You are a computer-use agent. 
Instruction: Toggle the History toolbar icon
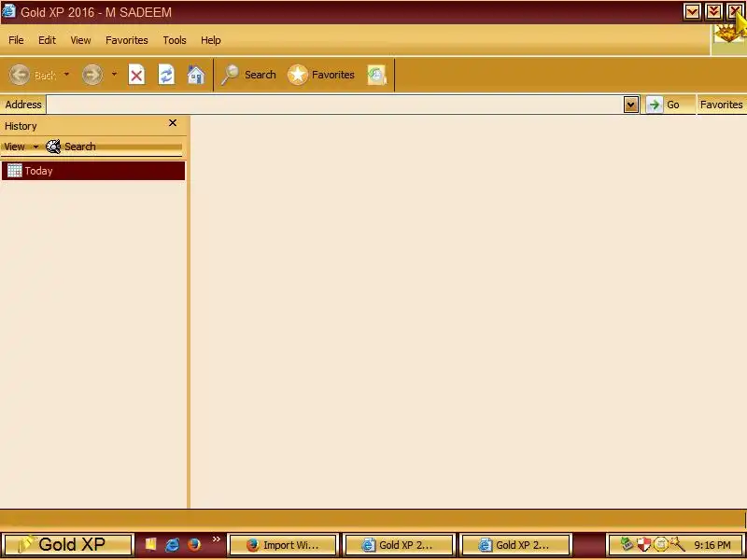pos(377,76)
